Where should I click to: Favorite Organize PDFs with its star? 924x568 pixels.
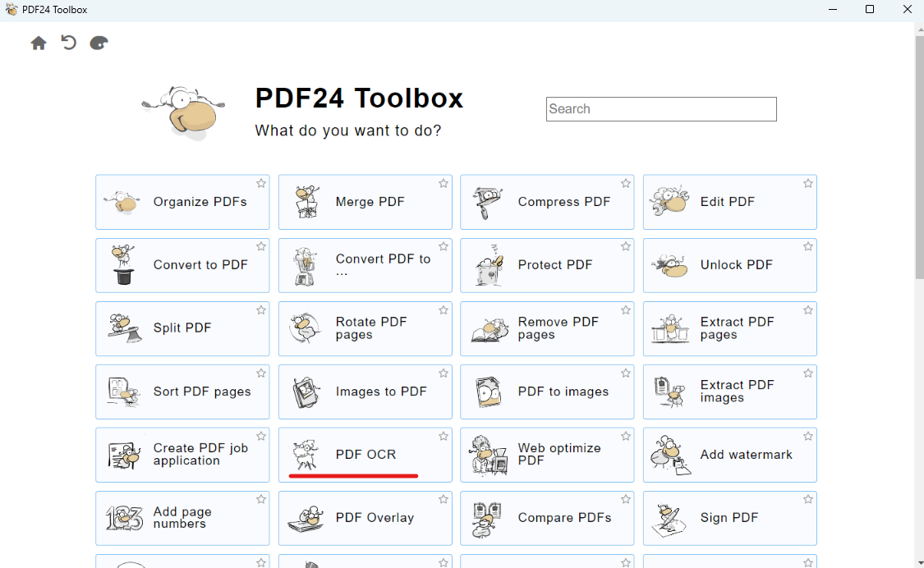[261, 184]
